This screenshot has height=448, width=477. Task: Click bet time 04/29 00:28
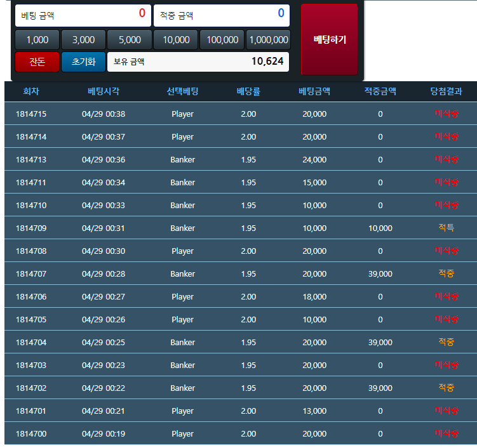[104, 274]
